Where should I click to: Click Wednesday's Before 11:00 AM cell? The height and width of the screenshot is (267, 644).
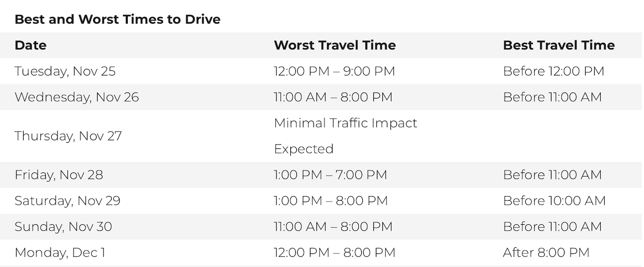coord(552,97)
